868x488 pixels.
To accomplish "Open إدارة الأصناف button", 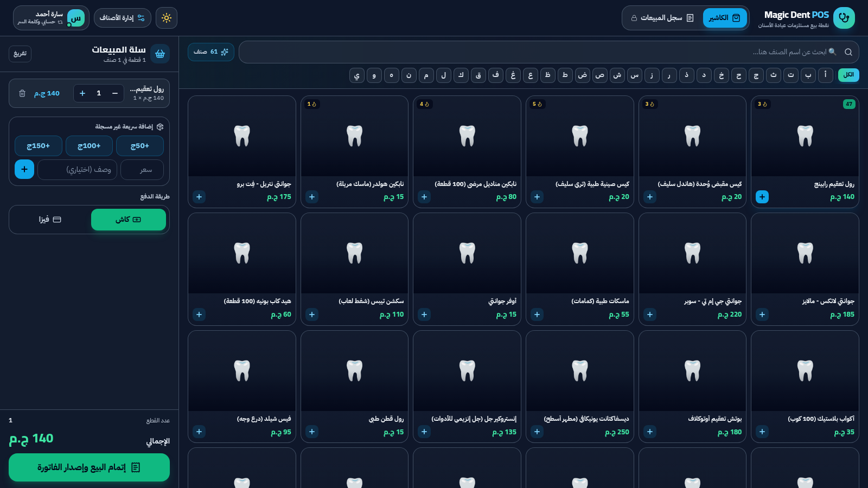I will (x=123, y=18).
